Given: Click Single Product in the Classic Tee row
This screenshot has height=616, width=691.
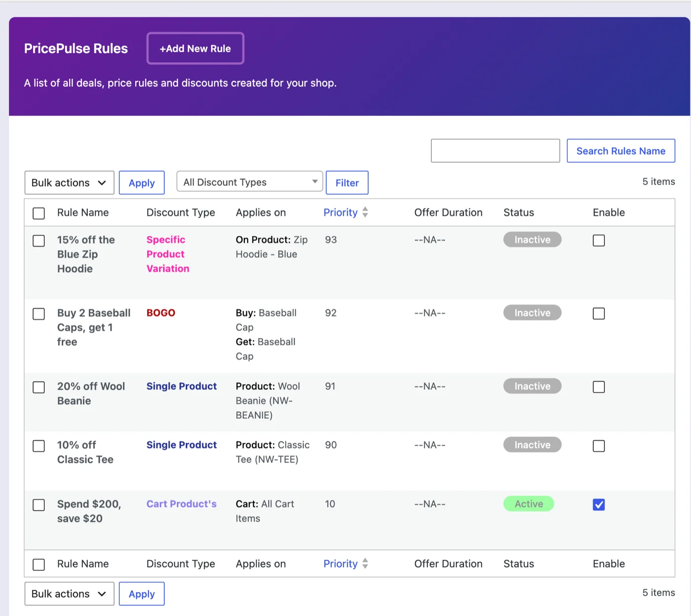Looking at the screenshot, I should tap(182, 445).
